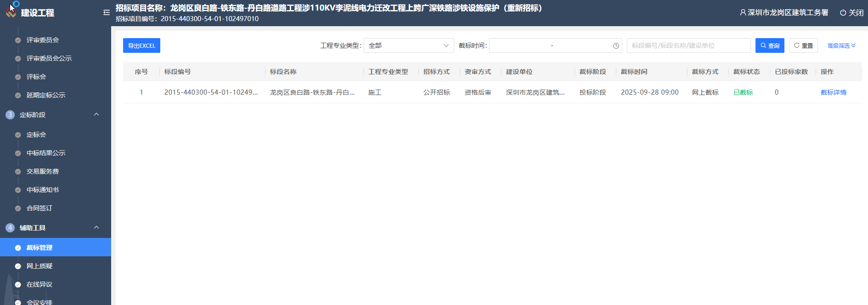Click the step 4 辅助工具 number badge
This screenshot has width=868, height=305.
[10, 228]
